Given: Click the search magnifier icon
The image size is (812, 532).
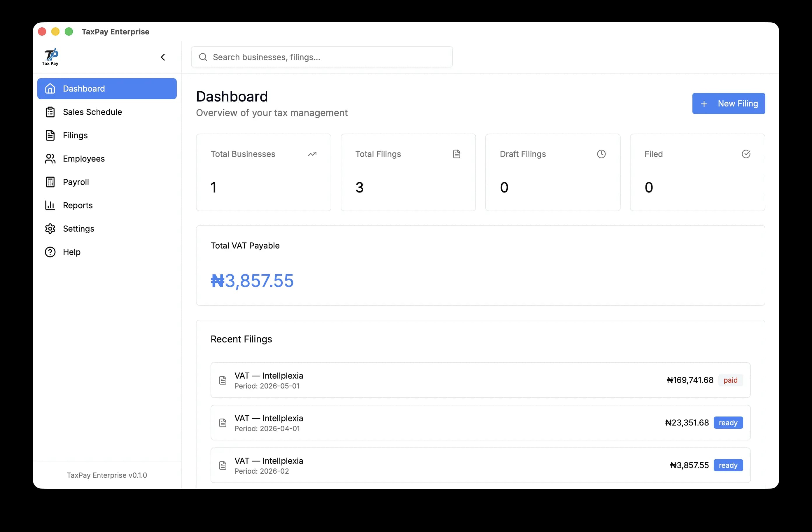Looking at the screenshot, I should (x=203, y=57).
